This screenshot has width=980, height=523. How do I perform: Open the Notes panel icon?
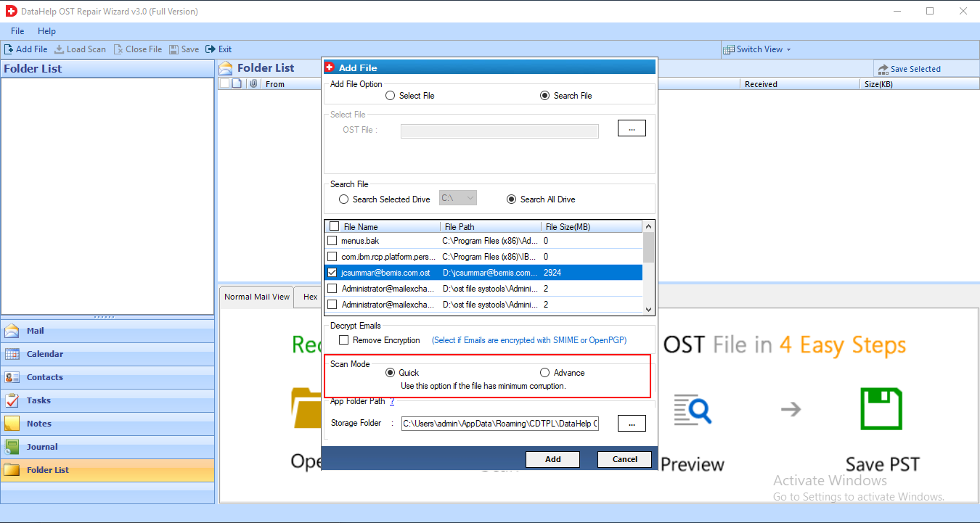pyautogui.click(x=12, y=424)
